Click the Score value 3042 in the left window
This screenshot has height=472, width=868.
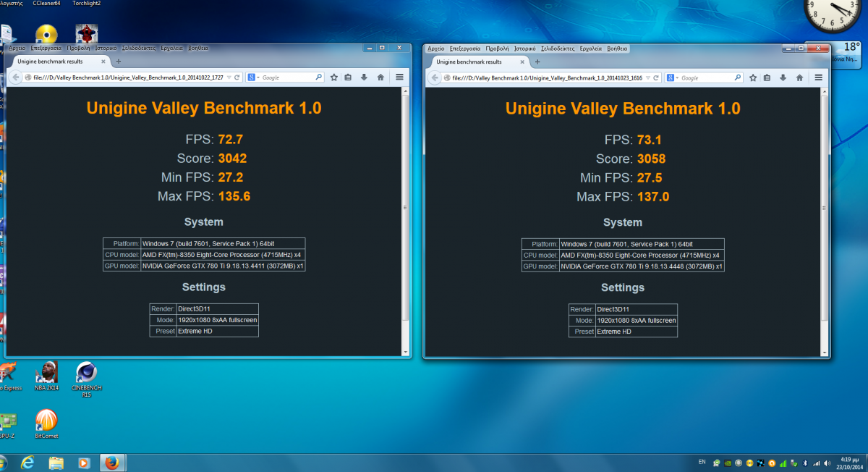click(231, 159)
